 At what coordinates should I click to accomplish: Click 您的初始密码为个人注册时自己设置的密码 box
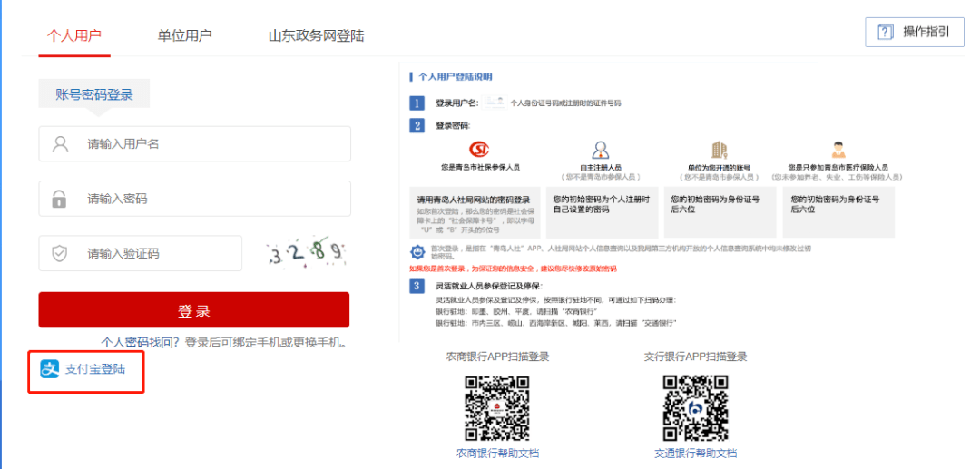tap(602, 211)
